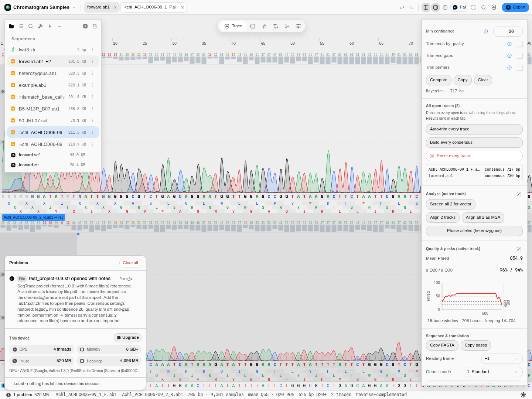The height and width of the screenshot is (399, 532).
Task: Enable Trim ends by quality checkbox
Action: (520, 44)
